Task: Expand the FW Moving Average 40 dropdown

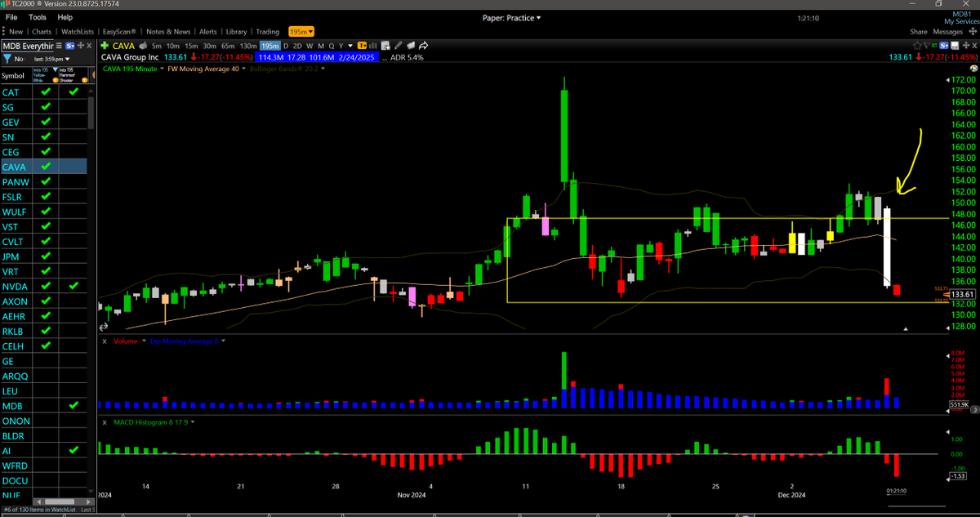Action: click(243, 69)
